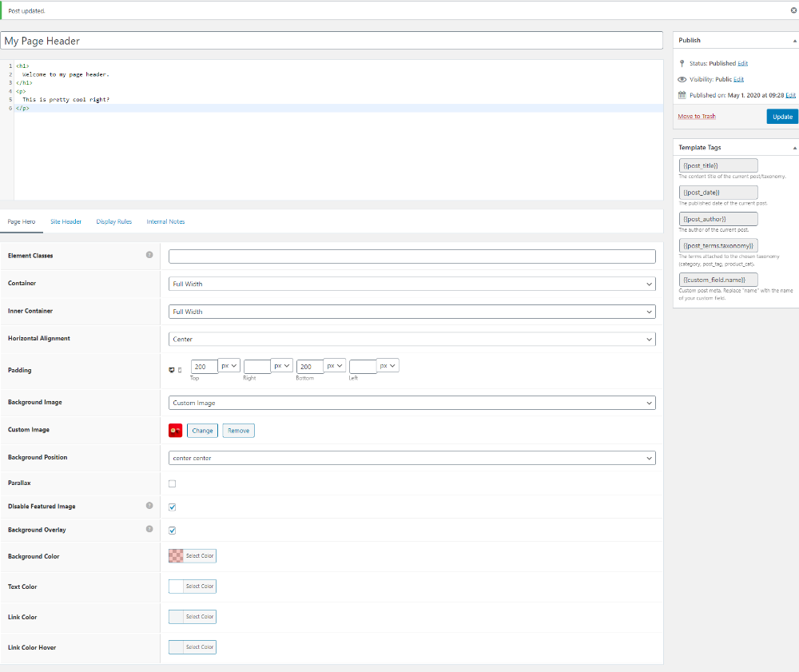Edit the post status
The height and width of the screenshot is (672, 799).
(742, 63)
